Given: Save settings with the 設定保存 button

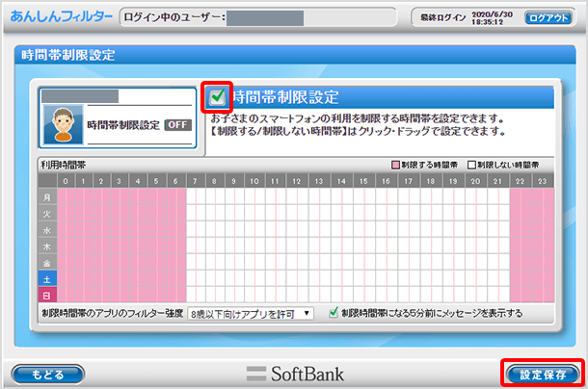Looking at the screenshot, I should (x=542, y=373).
